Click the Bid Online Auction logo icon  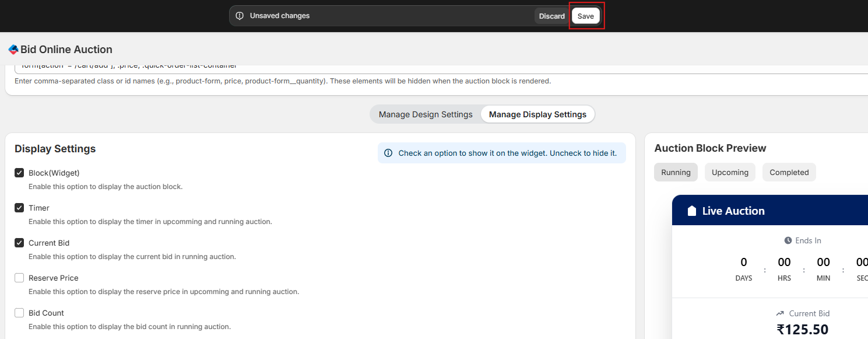(x=13, y=50)
